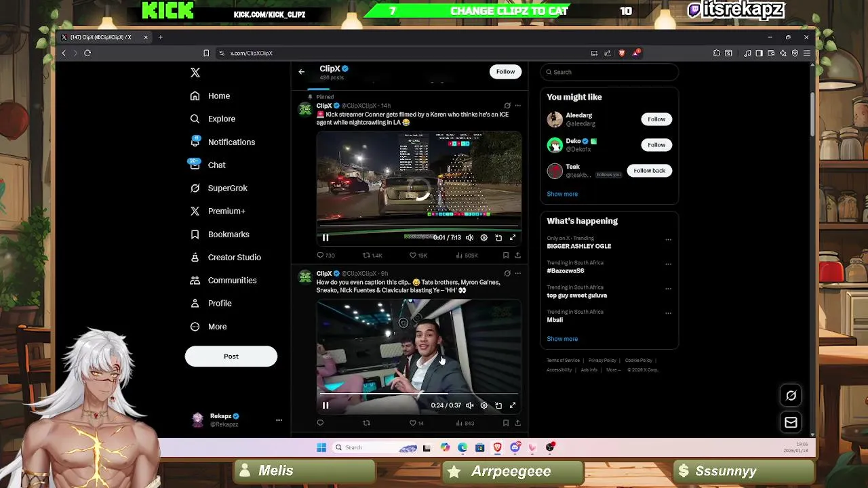The height and width of the screenshot is (488, 868).
Task: Open BIGGER ASHLEY OGLE trend
Action: (x=579, y=246)
